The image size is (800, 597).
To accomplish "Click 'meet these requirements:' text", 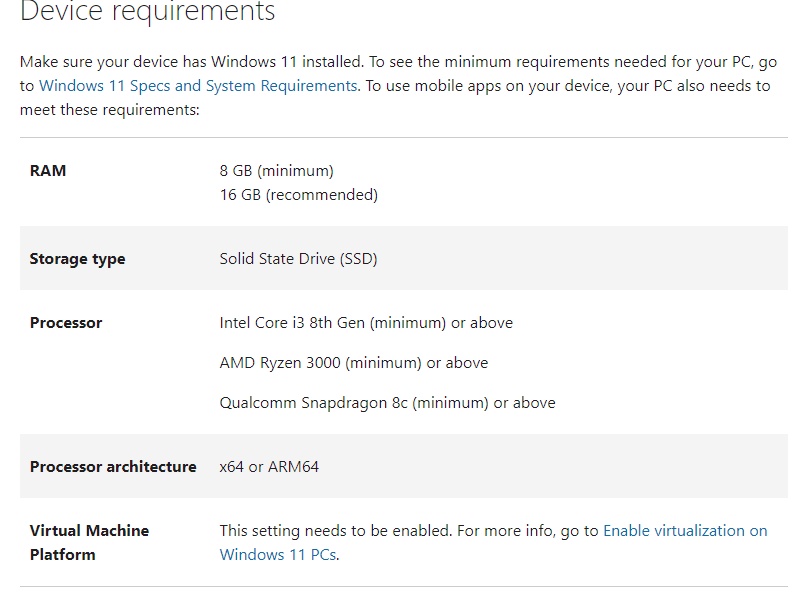I will click(x=110, y=110).
